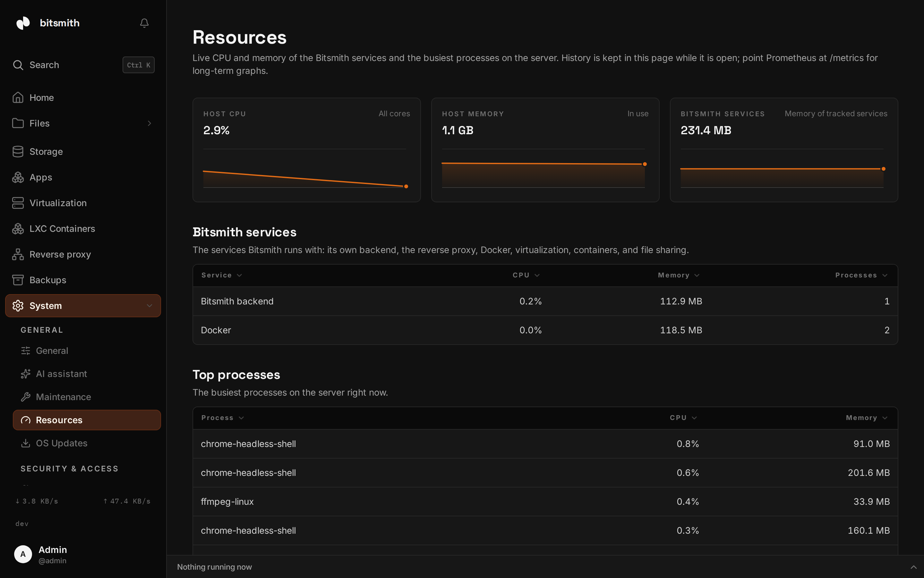Click the Home house icon
Screen dimensions: 924x578
coord(18,98)
